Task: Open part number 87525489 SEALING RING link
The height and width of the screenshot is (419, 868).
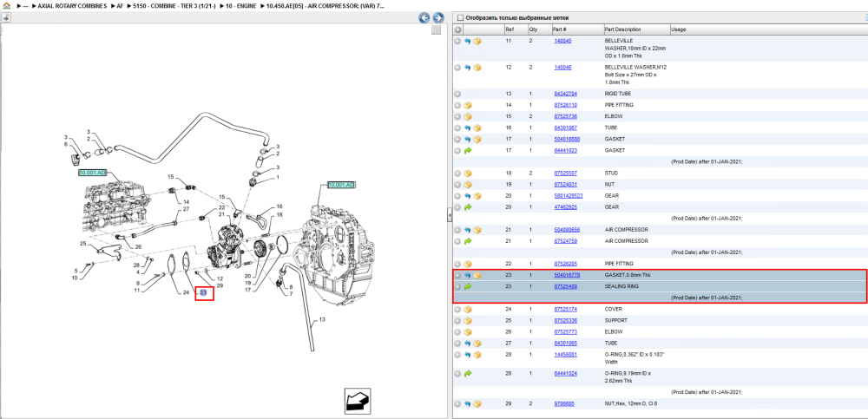Action: [566, 287]
